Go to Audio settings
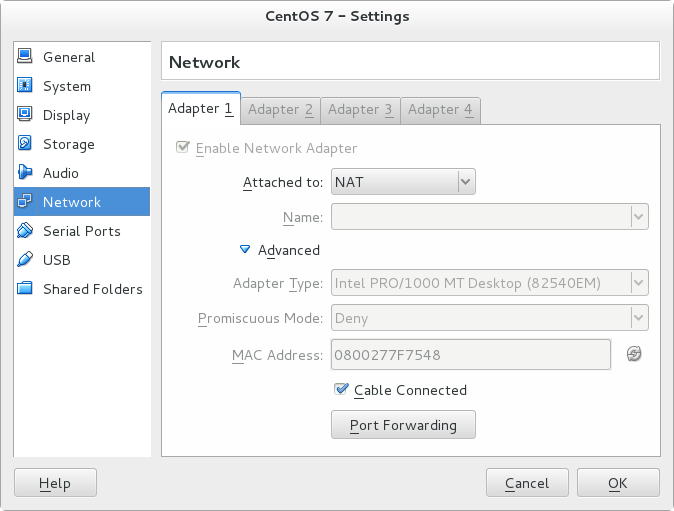The width and height of the screenshot is (674, 511). pyautogui.click(x=82, y=173)
